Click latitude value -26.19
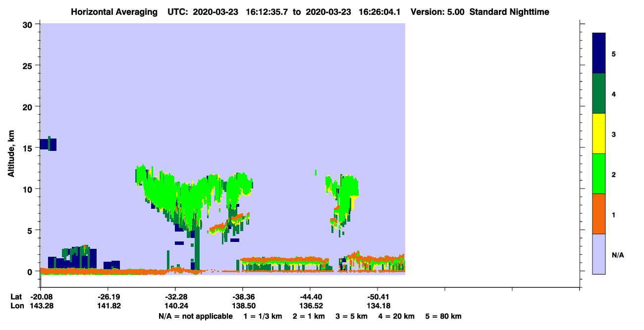This screenshot has height=330, width=644. click(x=107, y=297)
